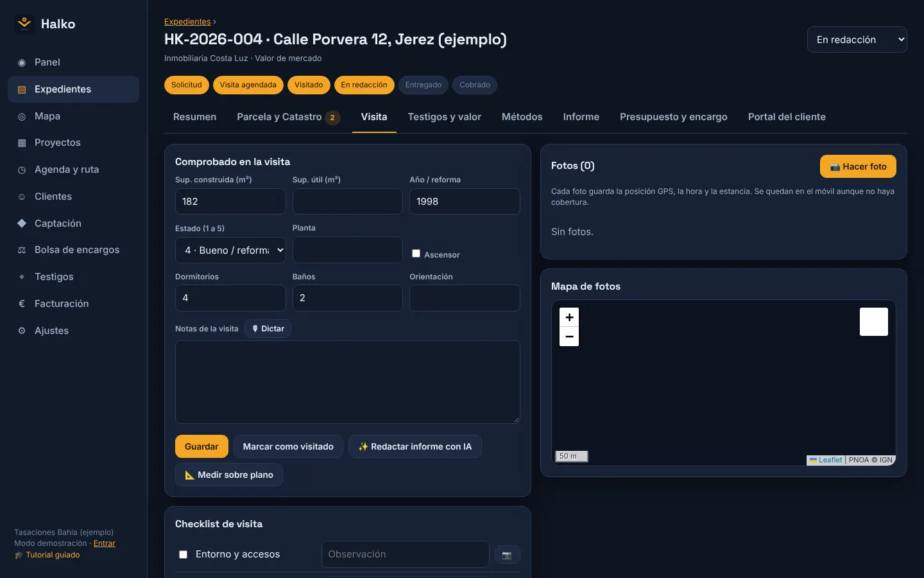
Task: Click the Halko logo icon
Action: click(x=24, y=24)
